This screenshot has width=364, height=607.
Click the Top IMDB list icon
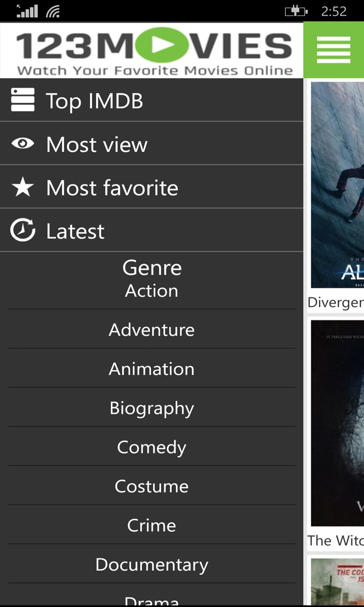(x=23, y=100)
